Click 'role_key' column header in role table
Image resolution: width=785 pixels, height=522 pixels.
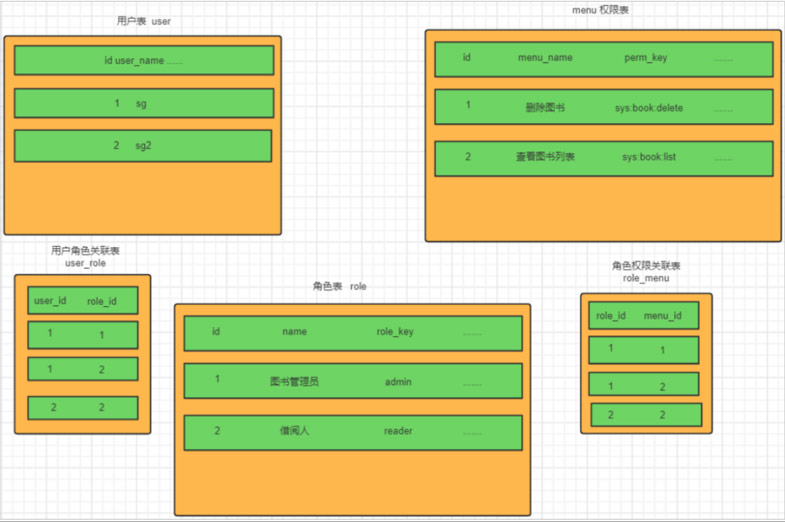395,331
